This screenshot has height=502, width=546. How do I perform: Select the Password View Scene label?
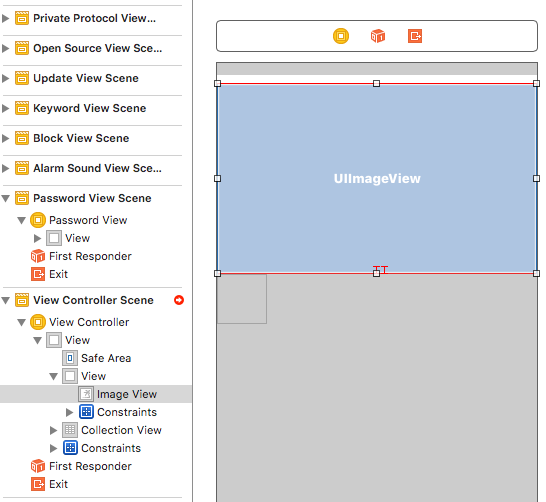[92, 198]
